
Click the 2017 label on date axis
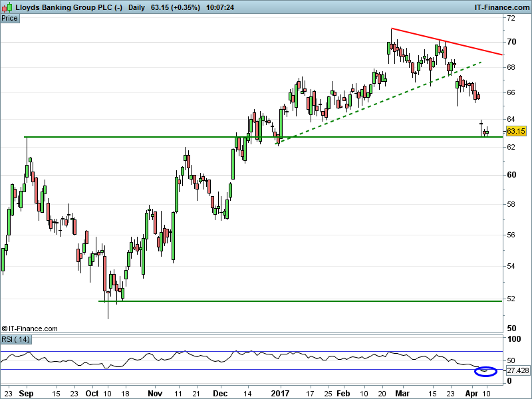[x=280, y=393]
